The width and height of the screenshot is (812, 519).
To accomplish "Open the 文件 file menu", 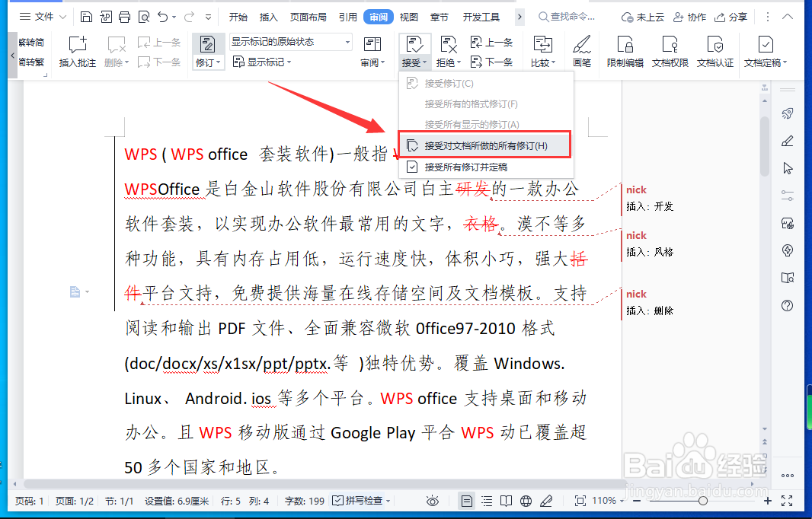I will point(43,17).
